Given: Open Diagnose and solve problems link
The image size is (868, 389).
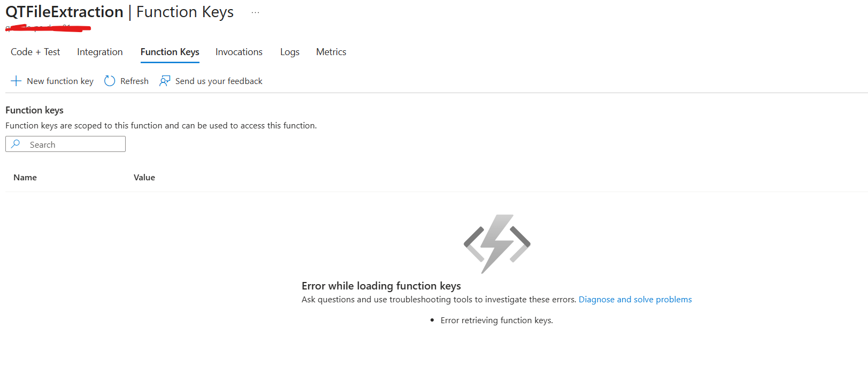Looking at the screenshot, I should (635, 300).
